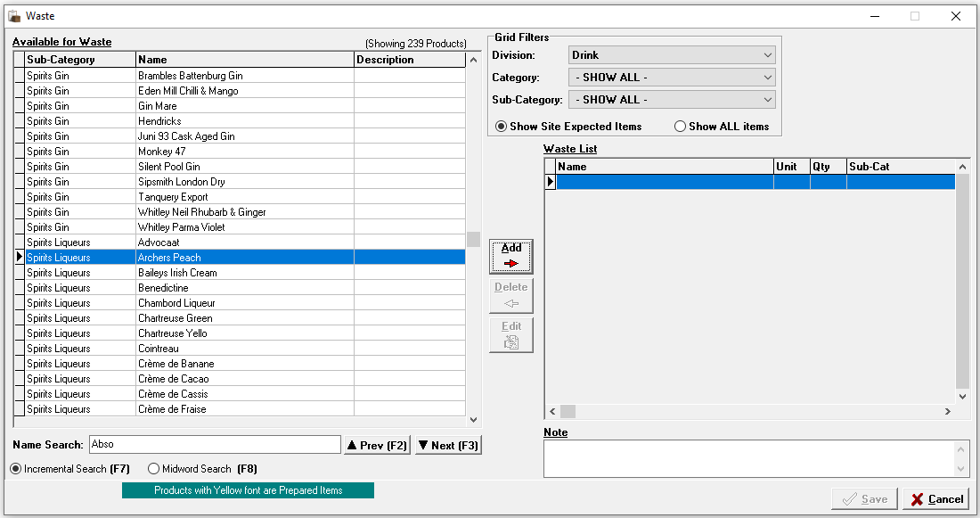Click the product list vertical scrollbar thumb
Image resolution: width=980 pixels, height=518 pixels.
pyautogui.click(x=473, y=240)
